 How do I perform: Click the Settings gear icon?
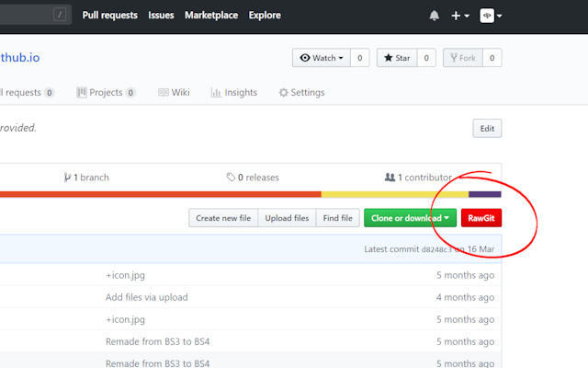284,92
